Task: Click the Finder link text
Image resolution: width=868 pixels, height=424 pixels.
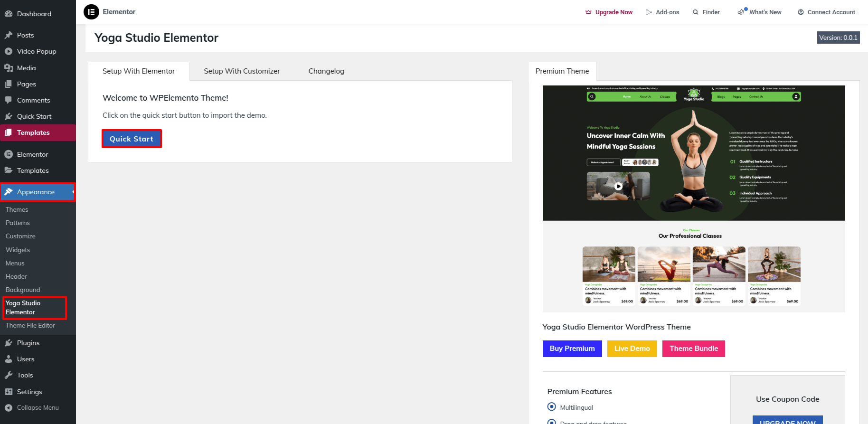Action: 711,12
